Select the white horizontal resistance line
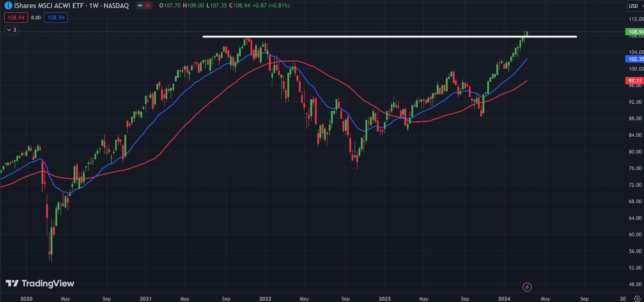Screen dimensions: 644x302 (x=375, y=37)
